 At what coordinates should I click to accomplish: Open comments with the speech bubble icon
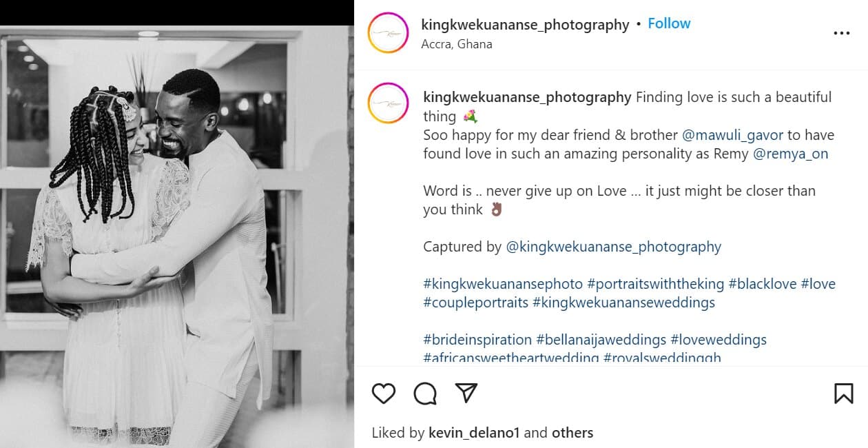tap(425, 393)
